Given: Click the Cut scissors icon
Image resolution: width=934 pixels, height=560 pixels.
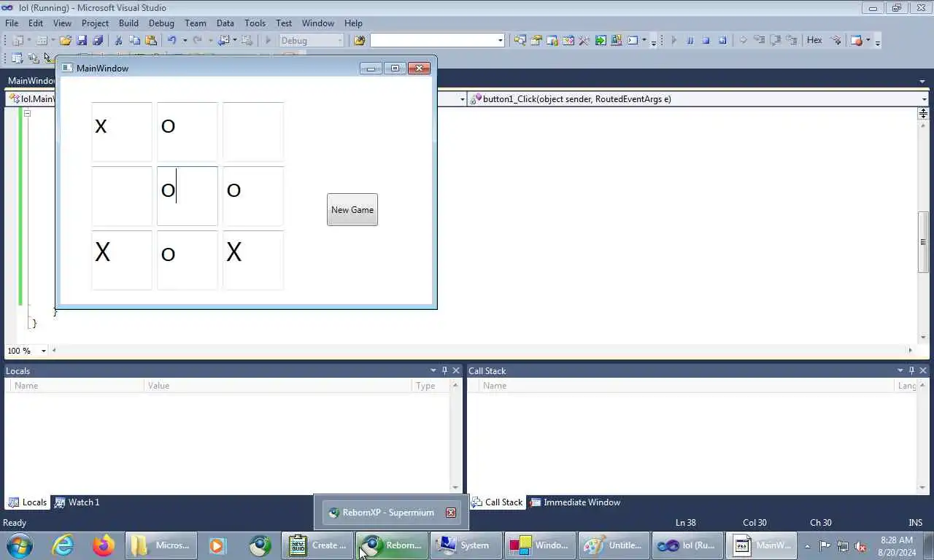Looking at the screenshot, I should pos(118,41).
